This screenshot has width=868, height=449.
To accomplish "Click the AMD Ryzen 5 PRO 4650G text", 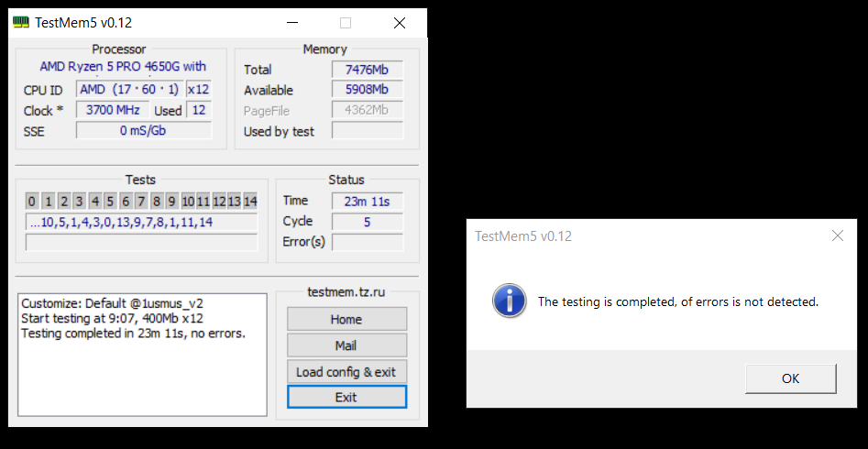I will [123, 67].
